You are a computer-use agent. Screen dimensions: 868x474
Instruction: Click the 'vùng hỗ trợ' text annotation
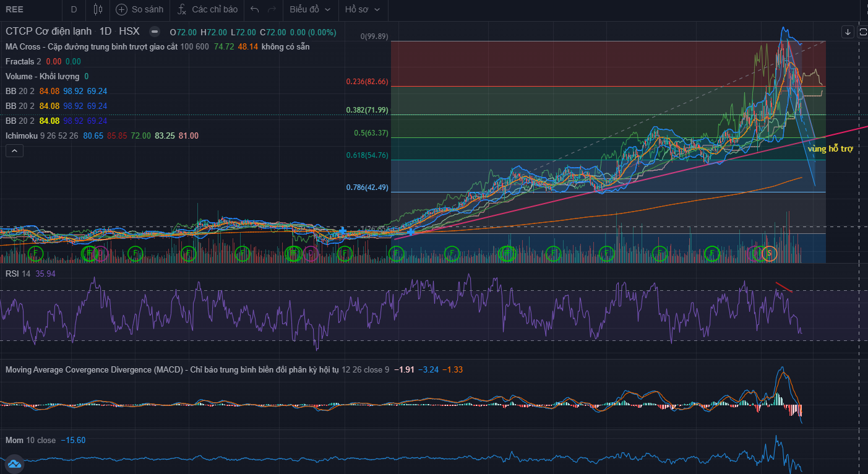830,149
